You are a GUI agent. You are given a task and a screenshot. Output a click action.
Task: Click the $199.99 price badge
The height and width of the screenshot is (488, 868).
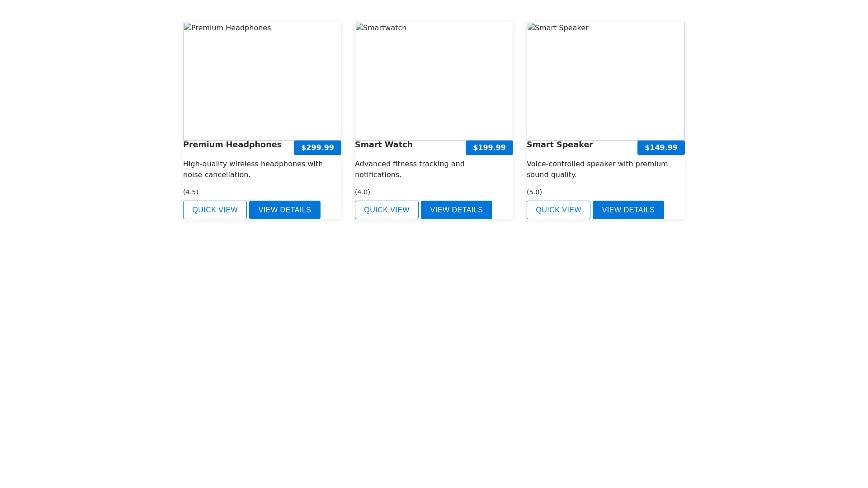click(x=489, y=148)
